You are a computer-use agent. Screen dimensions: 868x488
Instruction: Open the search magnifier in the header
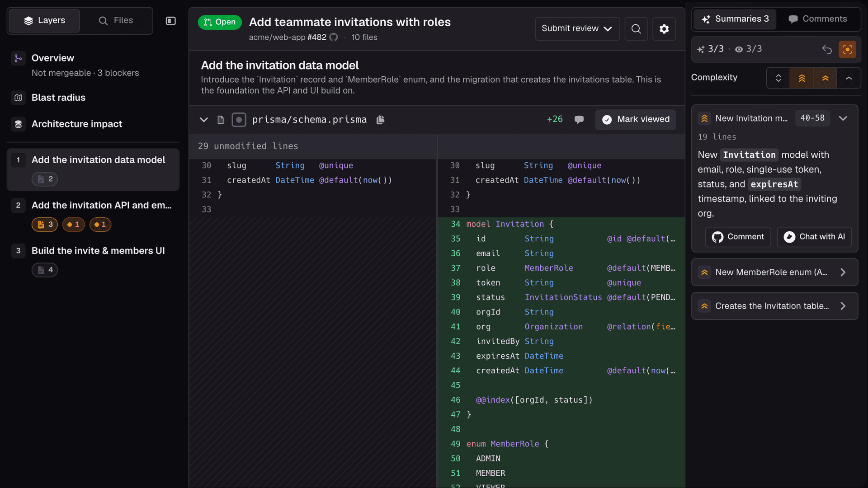point(636,29)
